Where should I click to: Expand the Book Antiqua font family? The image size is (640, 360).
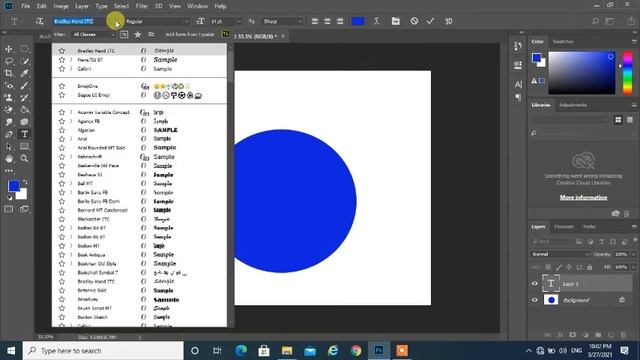pyautogui.click(x=71, y=255)
